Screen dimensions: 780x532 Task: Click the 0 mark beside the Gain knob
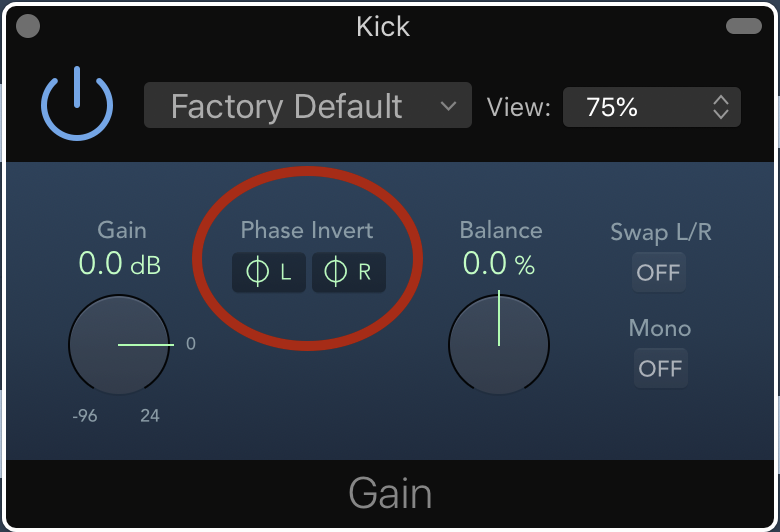click(191, 344)
